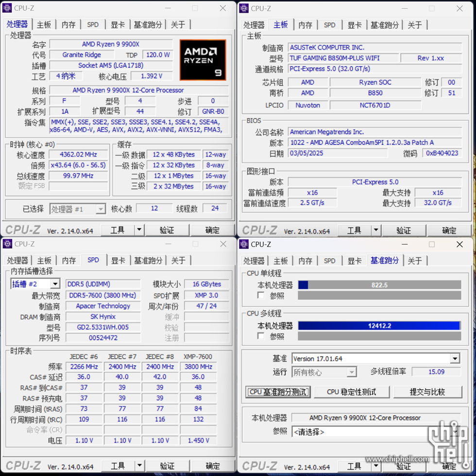This screenshot has width=476, height=476.
Task: Open 内存 tab in the processor-tab window
Action: pyautogui.click(x=68, y=25)
